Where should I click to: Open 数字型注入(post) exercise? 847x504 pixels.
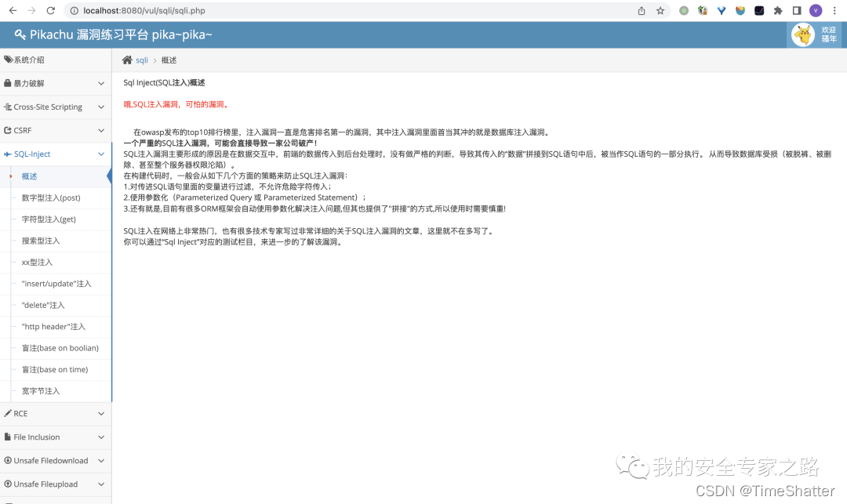pos(49,198)
